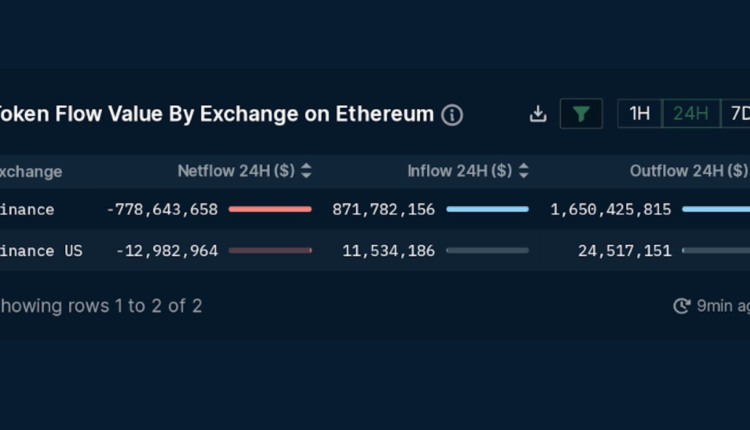The image size is (750, 430).
Task: Open the green funnel filter button
Action: click(581, 114)
